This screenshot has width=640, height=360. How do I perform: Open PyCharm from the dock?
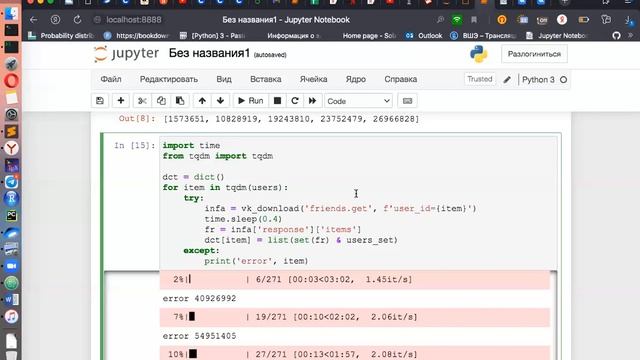(x=11, y=215)
